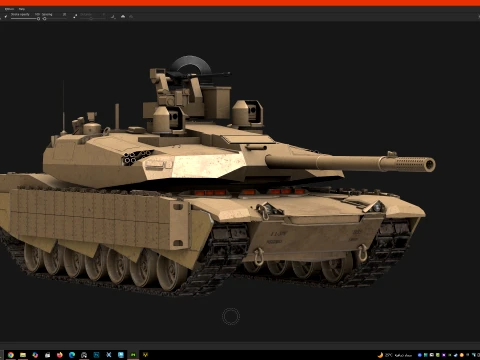The width and height of the screenshot is (480, 360).
Task: Open the Help menu
Action: point(22,9)
